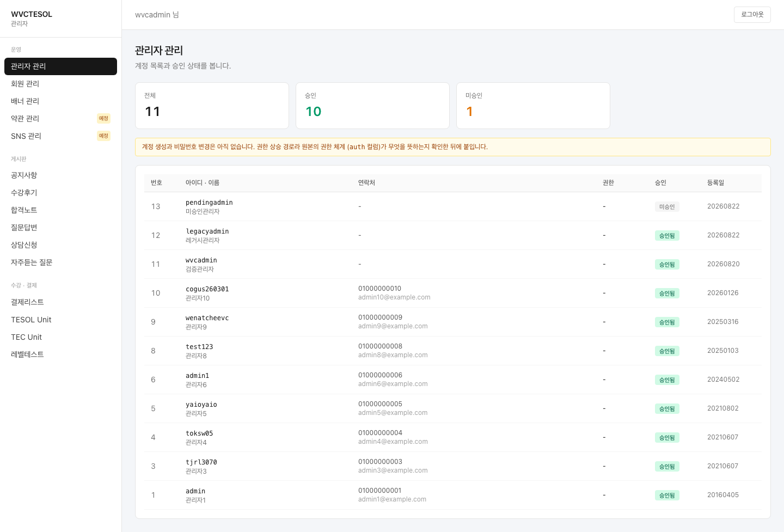This screenshot has height=532, width=784.
Task: Click the 예정 badge beside 약관 관리
Action: (x=103, y=119)
